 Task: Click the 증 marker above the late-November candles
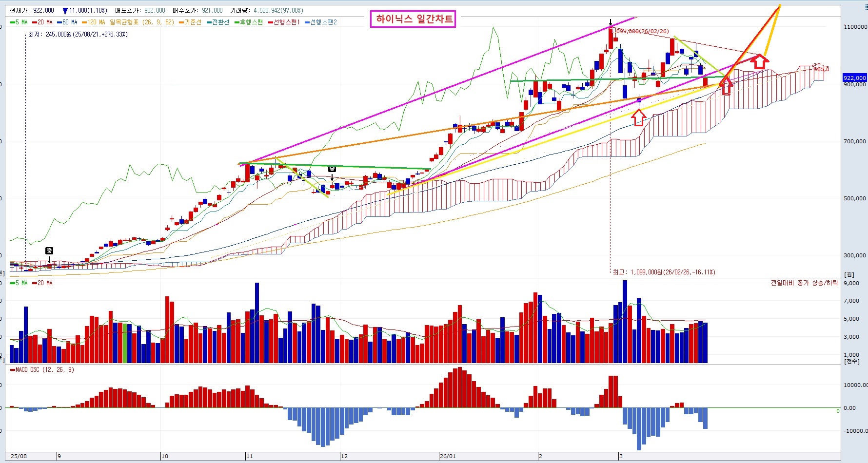pyautogui.click(x=332, y=169)
